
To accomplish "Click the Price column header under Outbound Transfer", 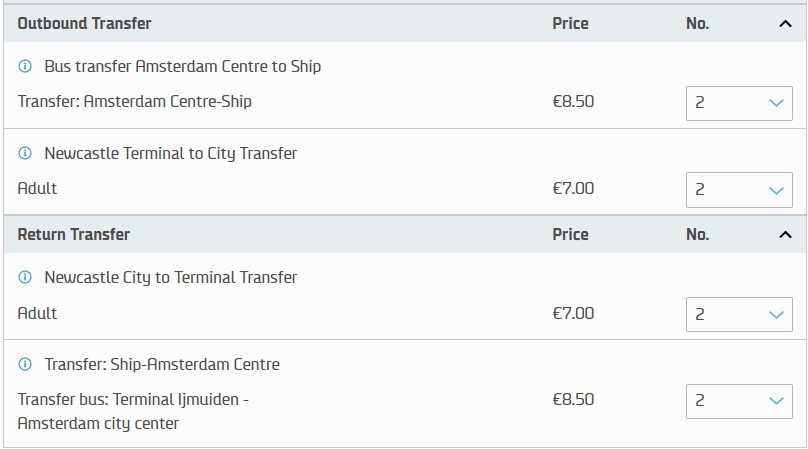I will 570,24.
